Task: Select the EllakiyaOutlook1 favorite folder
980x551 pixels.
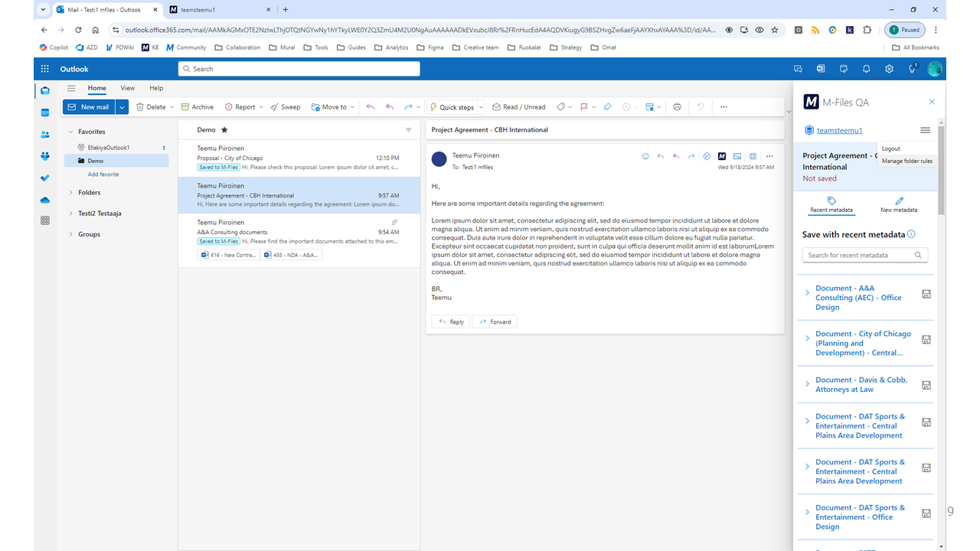Action: click(116, 147)
